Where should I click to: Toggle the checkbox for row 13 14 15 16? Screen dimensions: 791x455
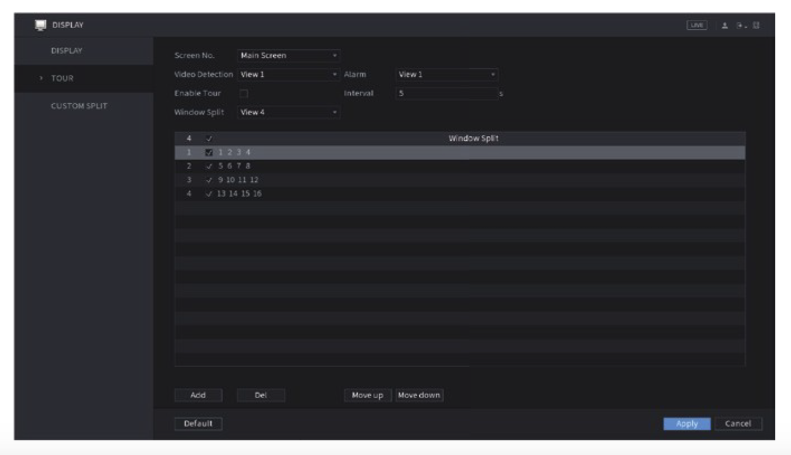click(x=209, y=193)
